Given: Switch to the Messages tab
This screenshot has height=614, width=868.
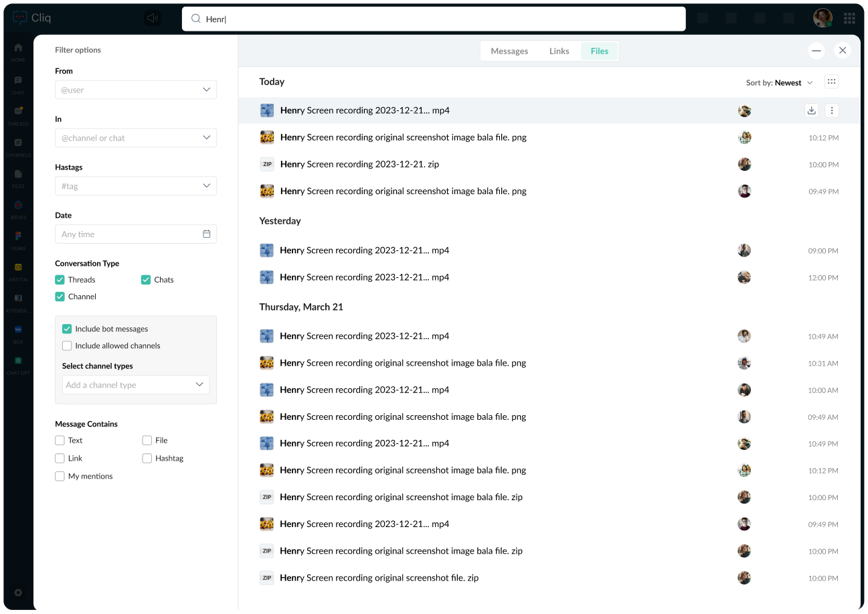Looking at the screenshot, I should click(509, 51).
